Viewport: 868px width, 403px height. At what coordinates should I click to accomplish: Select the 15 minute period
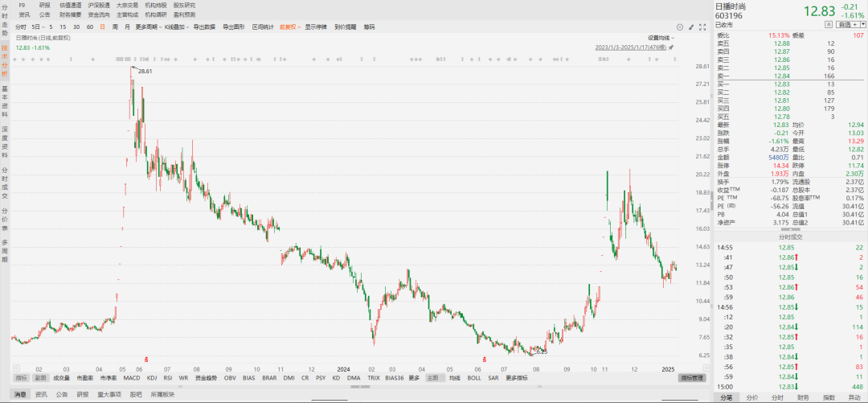[x=63, y=27]
